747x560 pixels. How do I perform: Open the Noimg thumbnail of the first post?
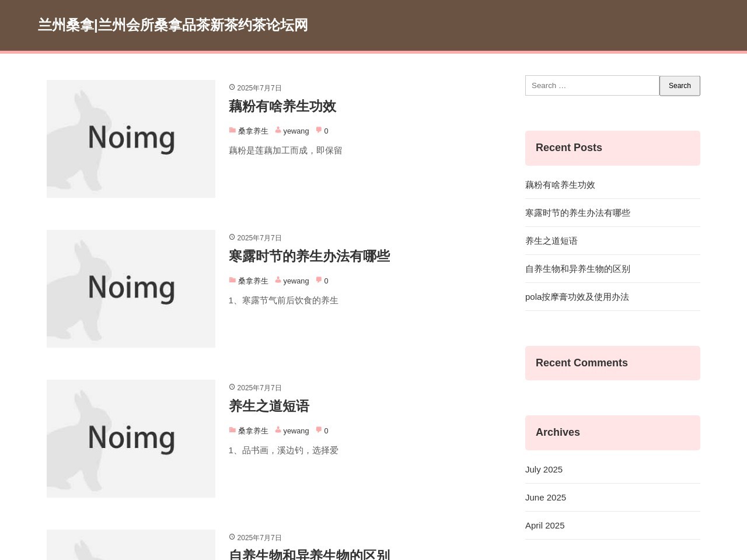(x=131, y=139)
